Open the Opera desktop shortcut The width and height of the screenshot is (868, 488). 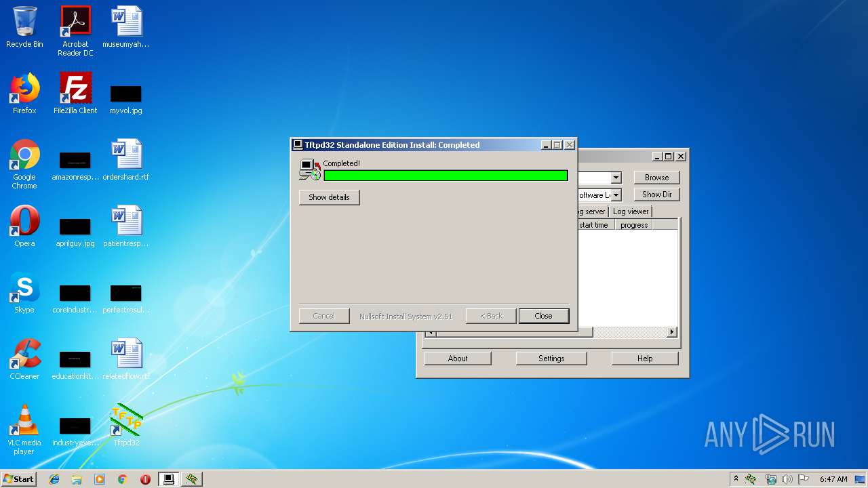pos(24,226)
